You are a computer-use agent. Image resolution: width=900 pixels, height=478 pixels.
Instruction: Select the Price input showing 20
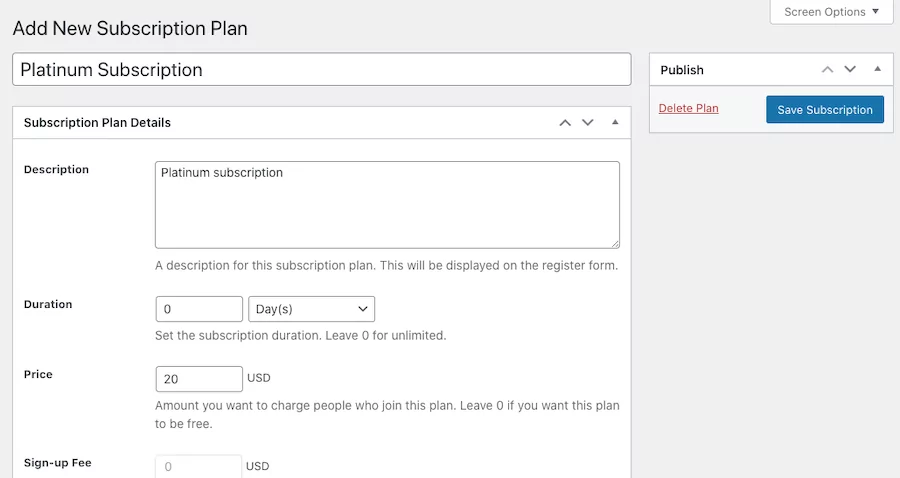tap(199, 379)
